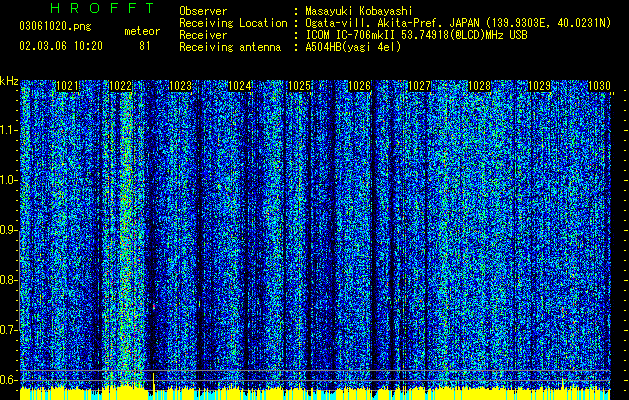Click the 1021 time marker

67,86
